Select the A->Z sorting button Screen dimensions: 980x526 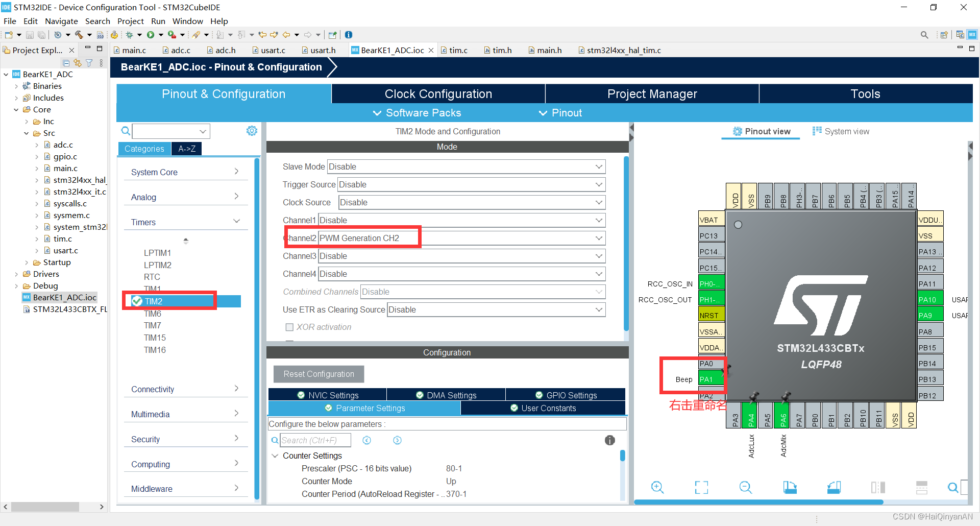click(x=187, y=149)
